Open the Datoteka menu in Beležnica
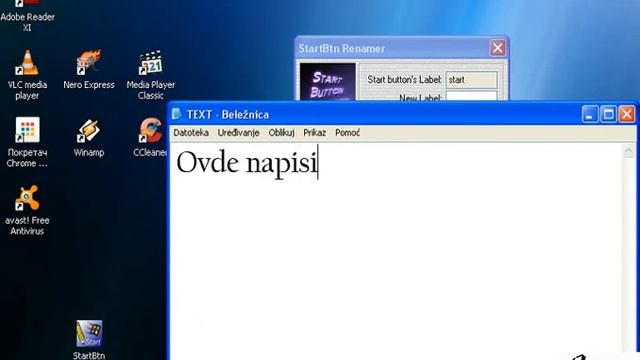 (x=191, y=133)
